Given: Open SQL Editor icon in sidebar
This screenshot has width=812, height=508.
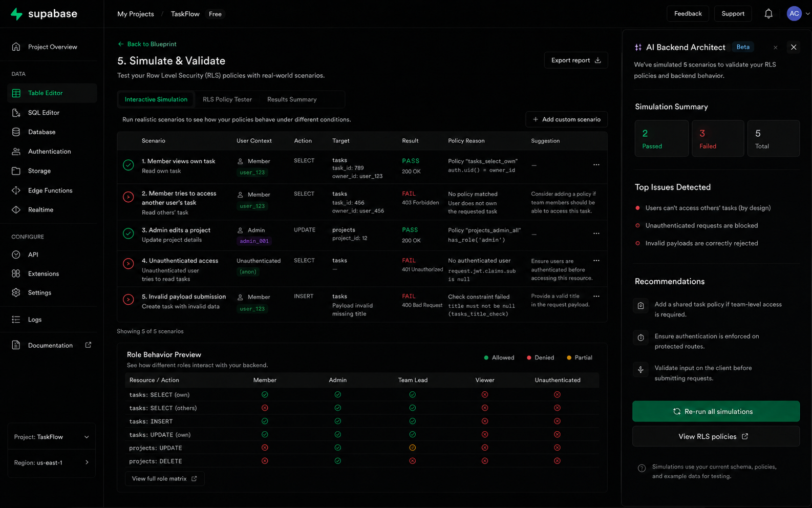Looking at the screenshot, I should (16, 113).
